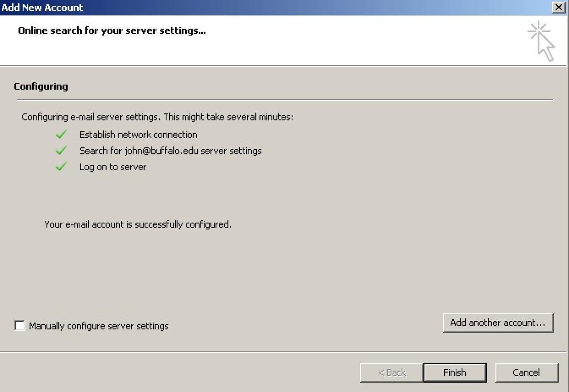This screenshot has height=392, width=569.
Task: Select the Search for john@buffalo.edu server settings text
Action: point(170,151)
